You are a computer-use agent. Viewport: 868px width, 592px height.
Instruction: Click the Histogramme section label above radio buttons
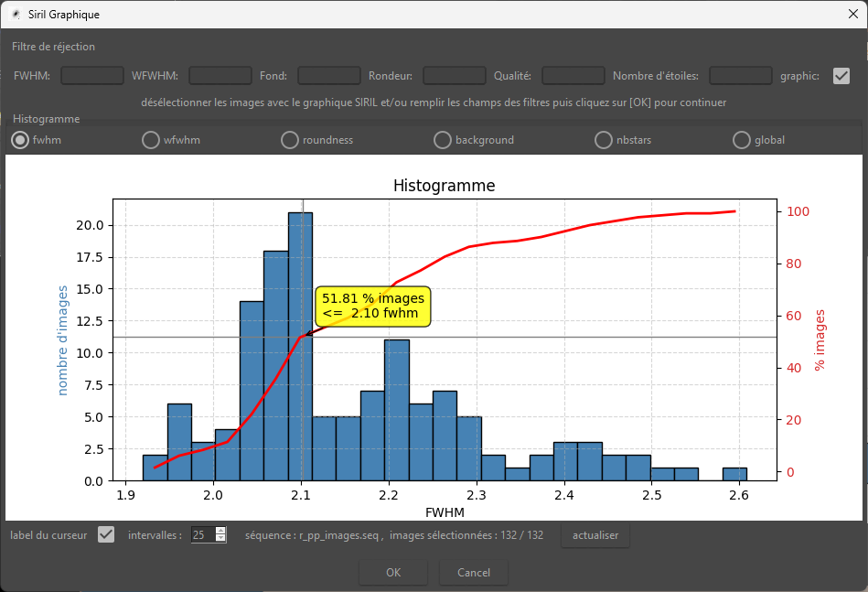[46, 119]
